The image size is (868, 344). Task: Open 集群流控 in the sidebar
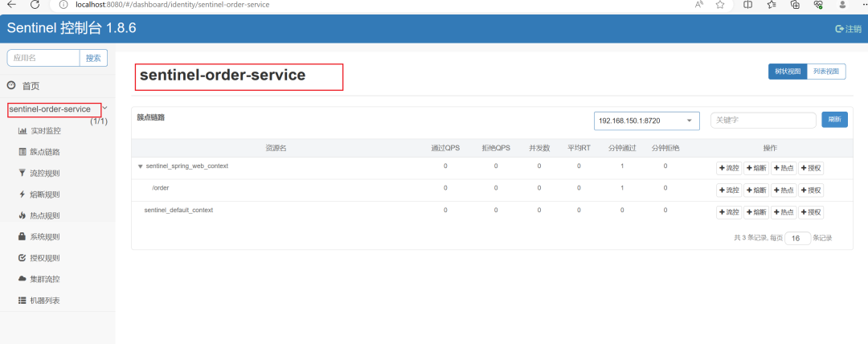[40, 279]
